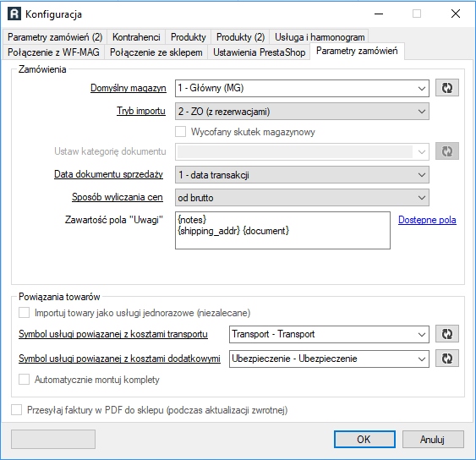Screen dimensions: 476x460
Task: Click the Dostępne pola link
Action: click(427, 220)
